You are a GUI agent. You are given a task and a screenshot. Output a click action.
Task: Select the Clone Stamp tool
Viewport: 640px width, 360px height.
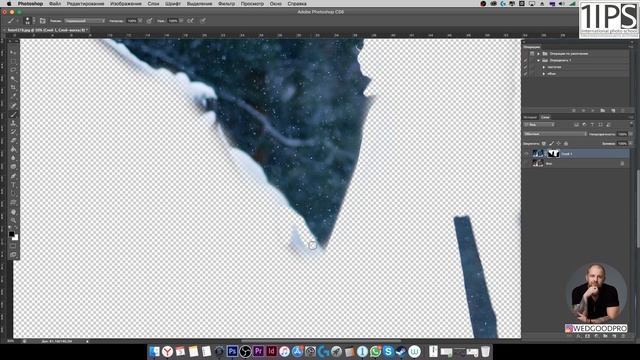(13, 123)
